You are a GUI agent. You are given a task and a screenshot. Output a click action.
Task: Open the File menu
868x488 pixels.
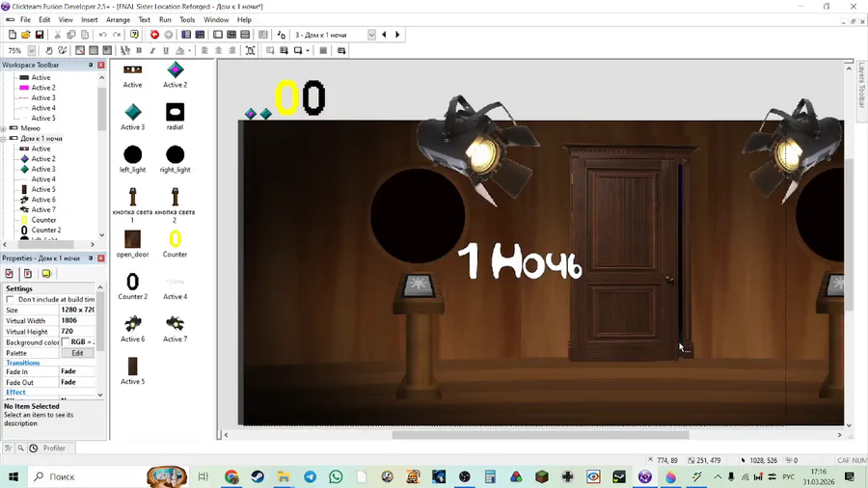point(25,19)
